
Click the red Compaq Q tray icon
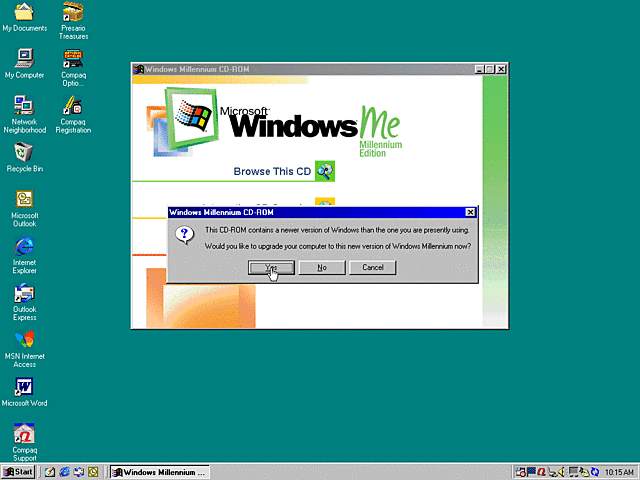542,472
